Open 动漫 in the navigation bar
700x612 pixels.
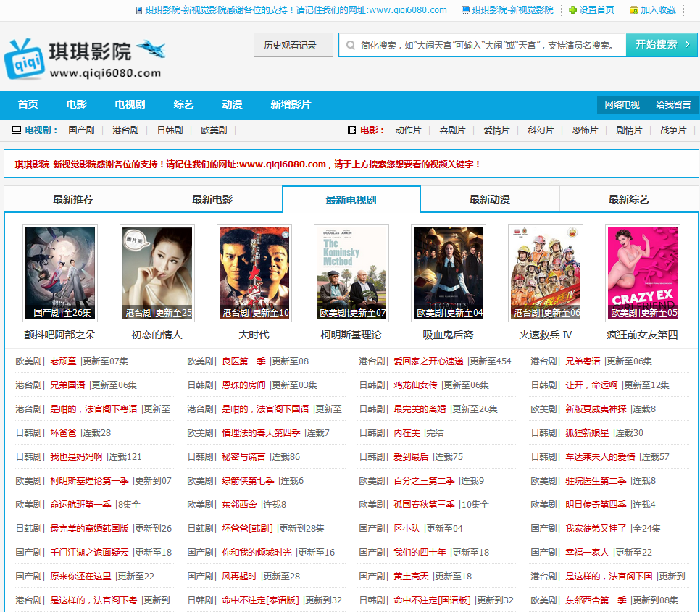point(232,104)
